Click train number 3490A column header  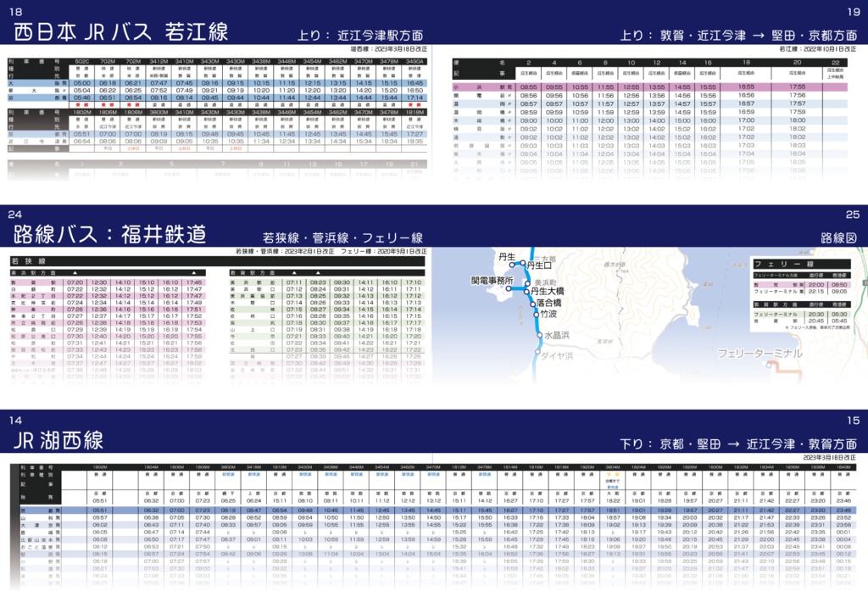pyautogui.click(x=415, y=61)
